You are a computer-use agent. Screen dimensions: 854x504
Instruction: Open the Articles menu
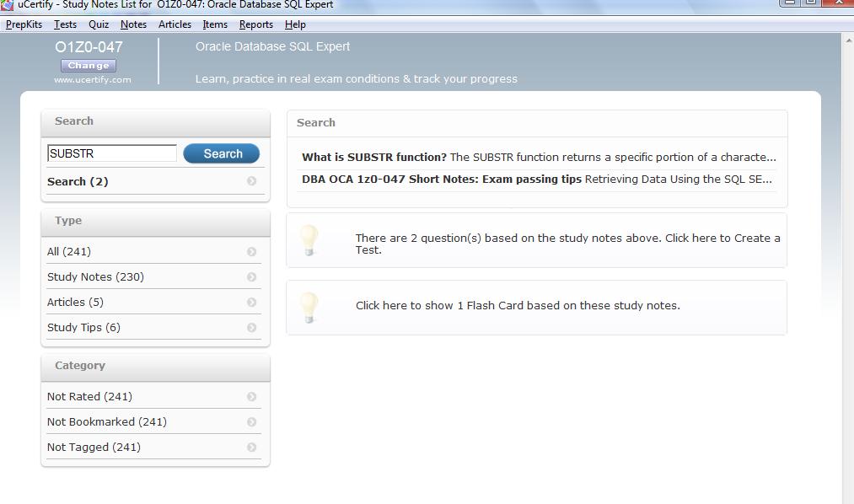click(175, 24)
